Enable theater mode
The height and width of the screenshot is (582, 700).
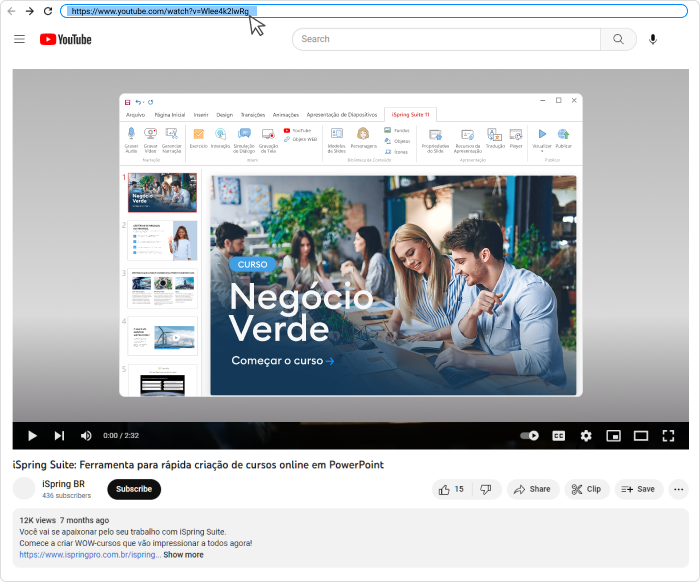pos(641,436)
